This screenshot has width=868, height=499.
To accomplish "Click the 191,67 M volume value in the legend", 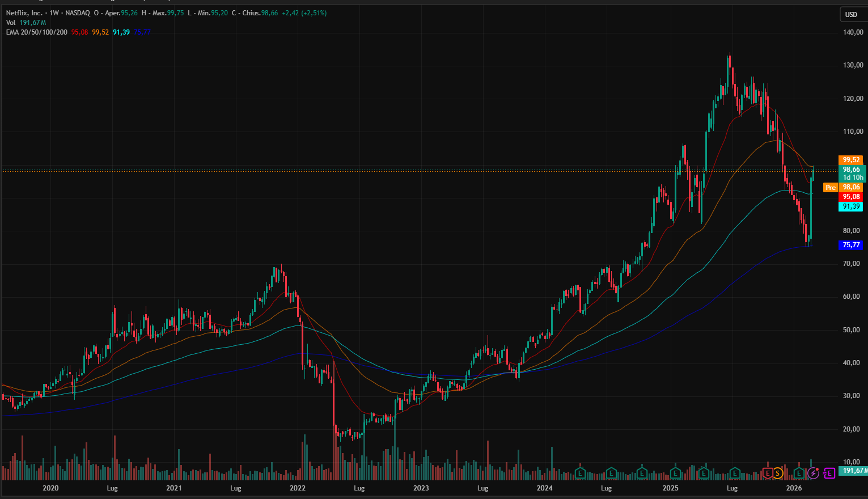I will pyautogui.click(x=33, y=23).
